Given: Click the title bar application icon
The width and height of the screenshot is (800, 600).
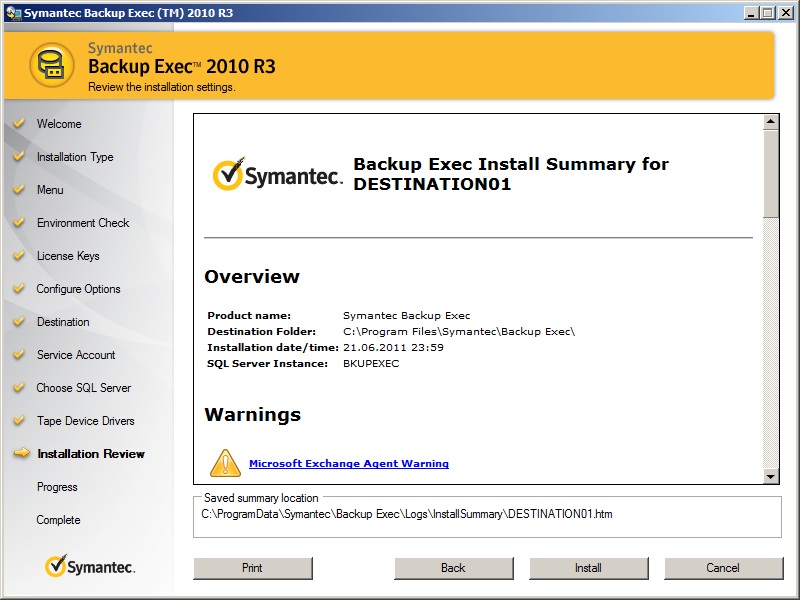Looking at the screenshot, I should pos(13,12).
